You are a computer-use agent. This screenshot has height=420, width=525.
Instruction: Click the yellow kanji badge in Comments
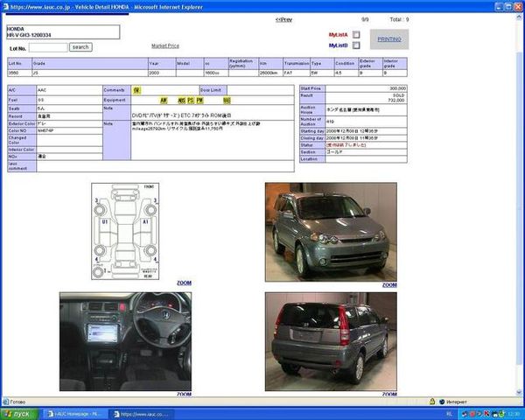136,90
